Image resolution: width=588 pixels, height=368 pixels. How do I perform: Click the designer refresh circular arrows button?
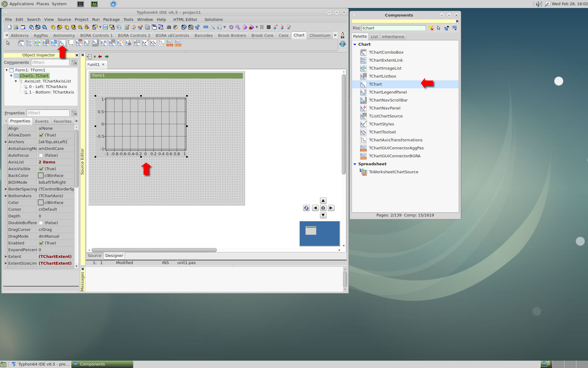pyautogui.click(x=306, y=208)
